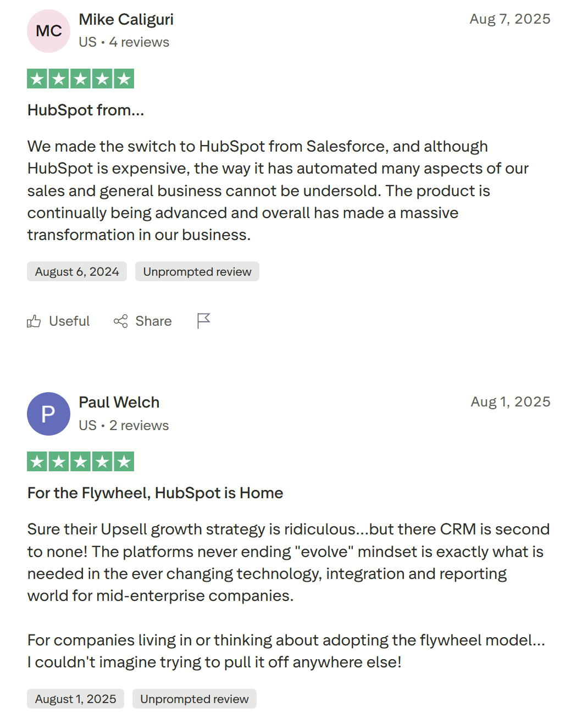The height and width of the screenshot is (719, 588).
Task: Click the Unprompted review tag on Paul's review
Action: 194,699
